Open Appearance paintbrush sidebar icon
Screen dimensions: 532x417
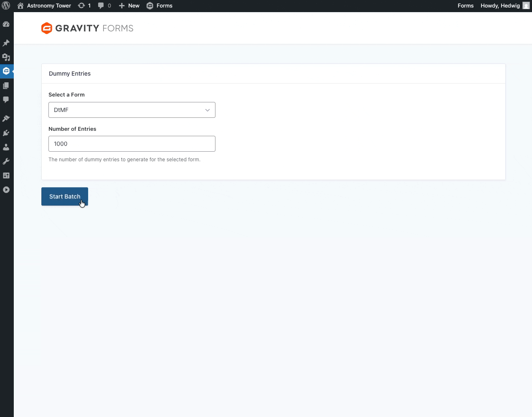tap(6, 119)
